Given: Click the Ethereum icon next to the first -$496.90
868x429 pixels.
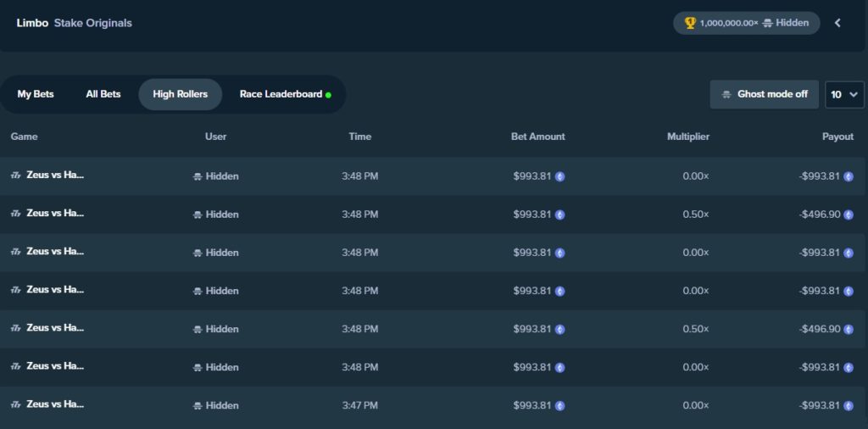Looking at the screenshot, I should pyautogui.click(x=848, y=214).
